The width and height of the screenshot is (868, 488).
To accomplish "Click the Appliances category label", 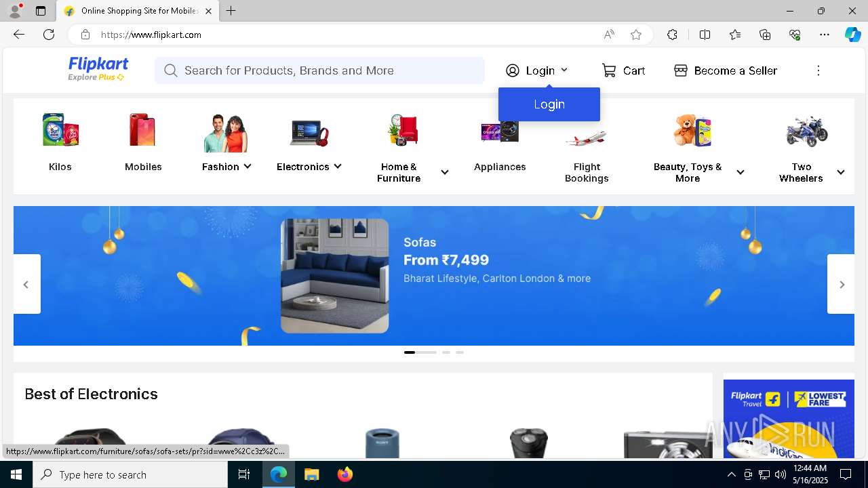I will (x=500, y=167).
